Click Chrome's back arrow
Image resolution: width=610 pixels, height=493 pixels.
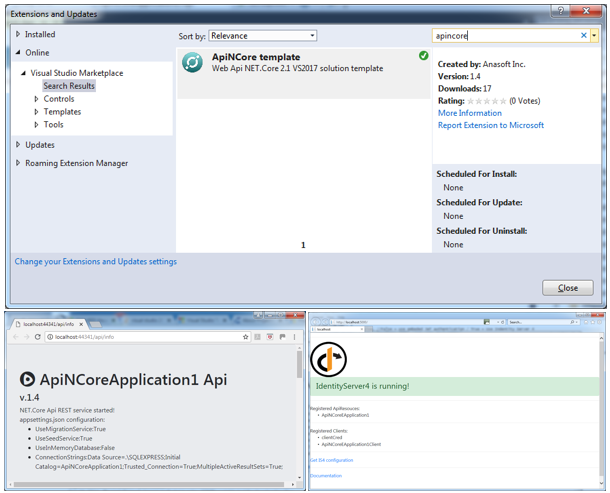click(16, 337)
